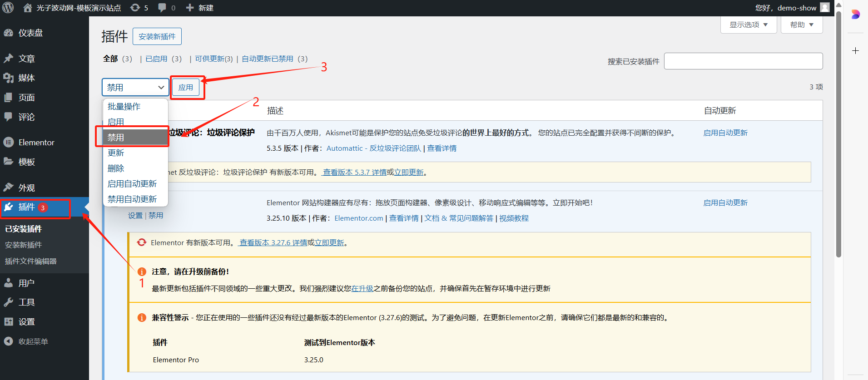The height and width of the screenshot is (380, 868).
Task: Click 在升级 link in backup notice
Action: [362, 288]
